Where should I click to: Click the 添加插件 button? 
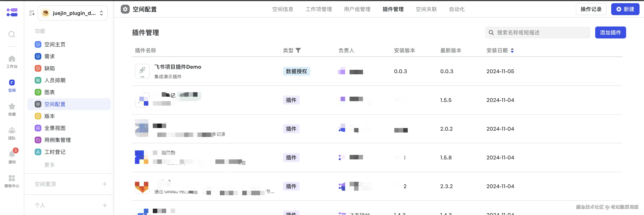tap(610, 32)
